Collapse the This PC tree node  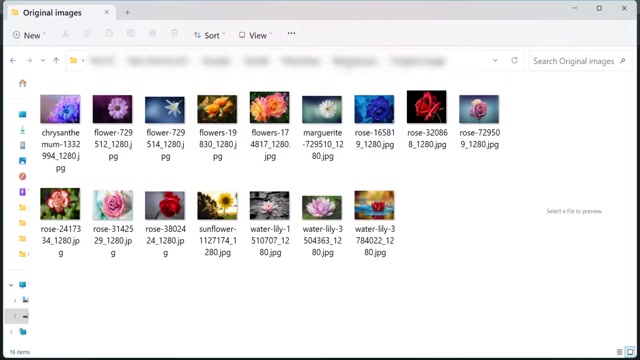click(11, 285)
